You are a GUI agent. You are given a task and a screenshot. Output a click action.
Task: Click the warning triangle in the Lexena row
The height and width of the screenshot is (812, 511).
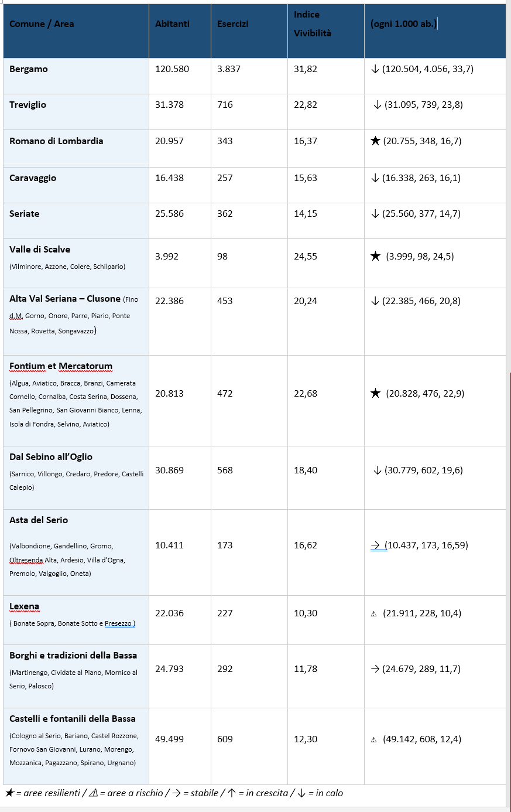coord(373,614)
